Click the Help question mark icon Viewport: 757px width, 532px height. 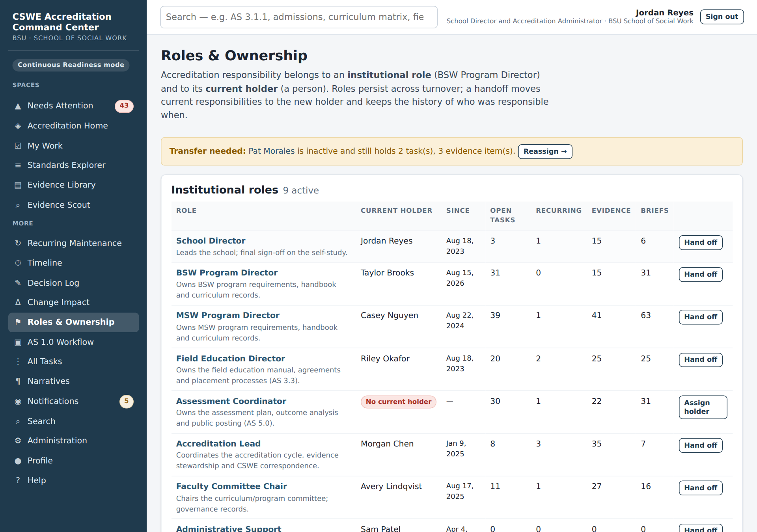pos(18,480)
